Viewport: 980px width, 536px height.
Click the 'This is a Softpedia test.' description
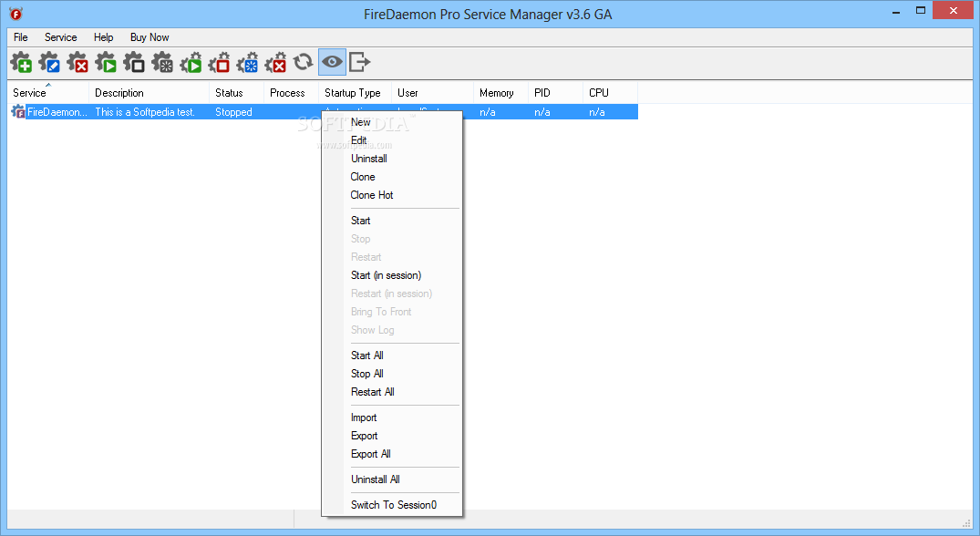pos(145,112)
